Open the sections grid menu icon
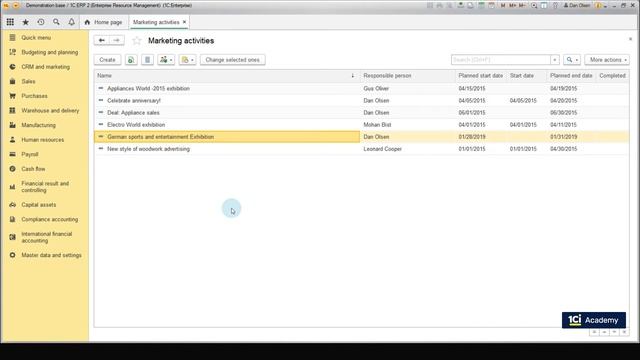 click(10, 22)
